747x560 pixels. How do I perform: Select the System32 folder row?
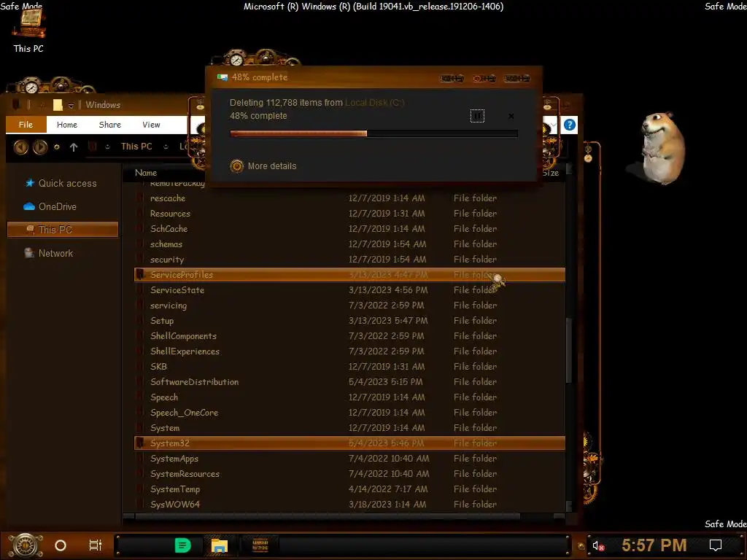(349, 443)
